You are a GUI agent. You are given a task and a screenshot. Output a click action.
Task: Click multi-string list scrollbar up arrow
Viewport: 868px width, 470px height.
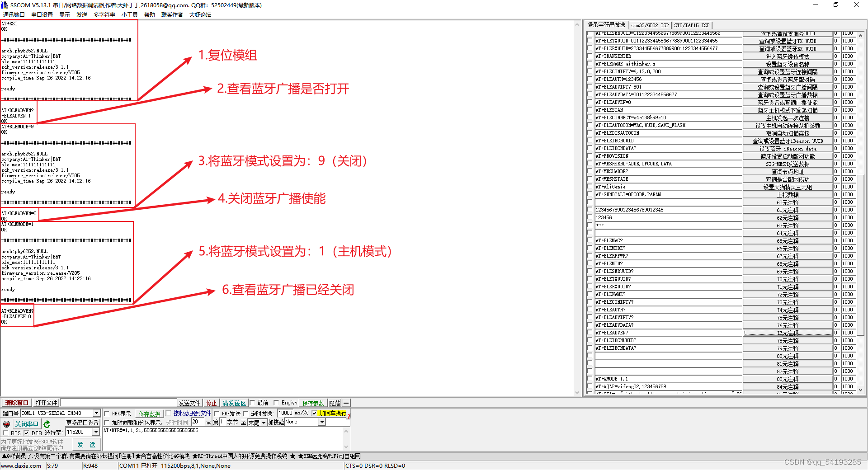pos(860,35)
